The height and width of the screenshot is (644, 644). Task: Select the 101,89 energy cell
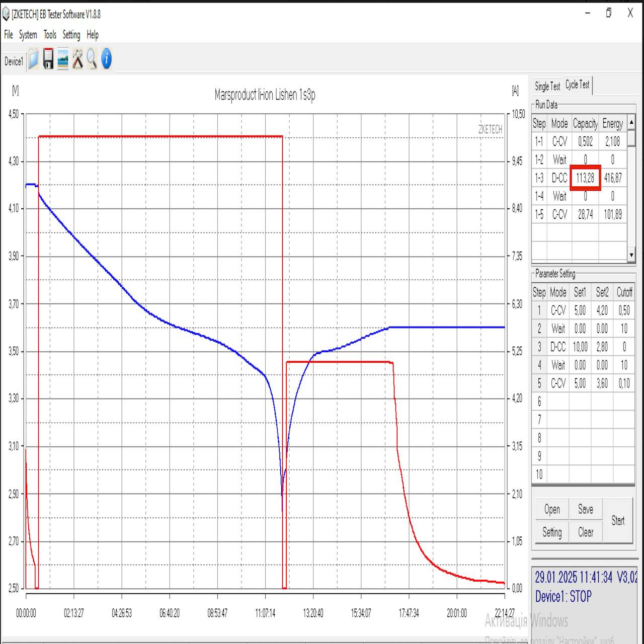(x=613, y=215)
